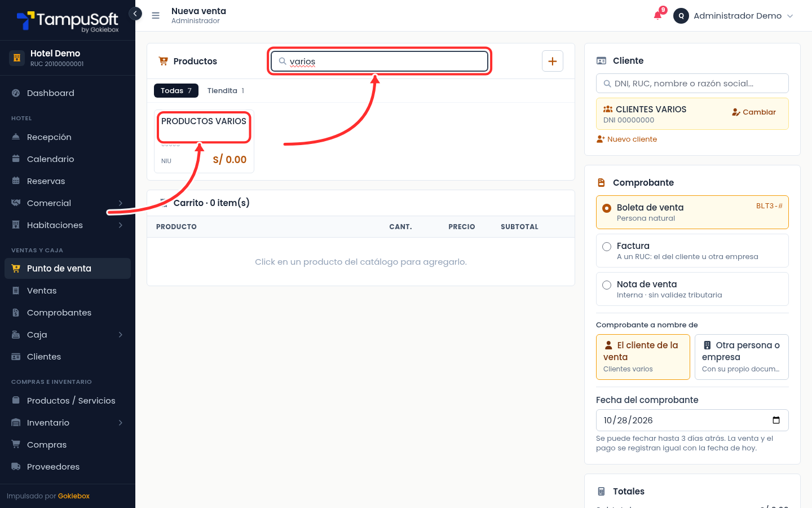Click the Dashboard sidebar icon
812x508 pixels.
tap(16, 93)
